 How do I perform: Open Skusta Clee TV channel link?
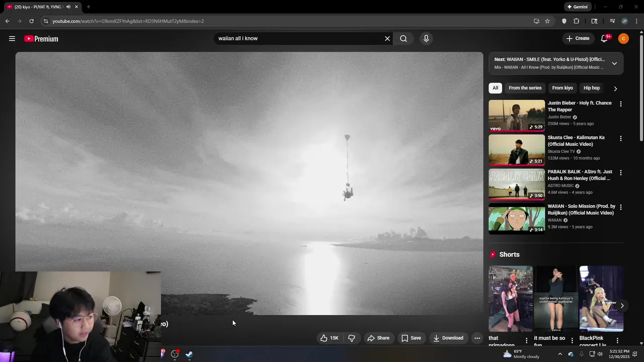coord(561,151)
